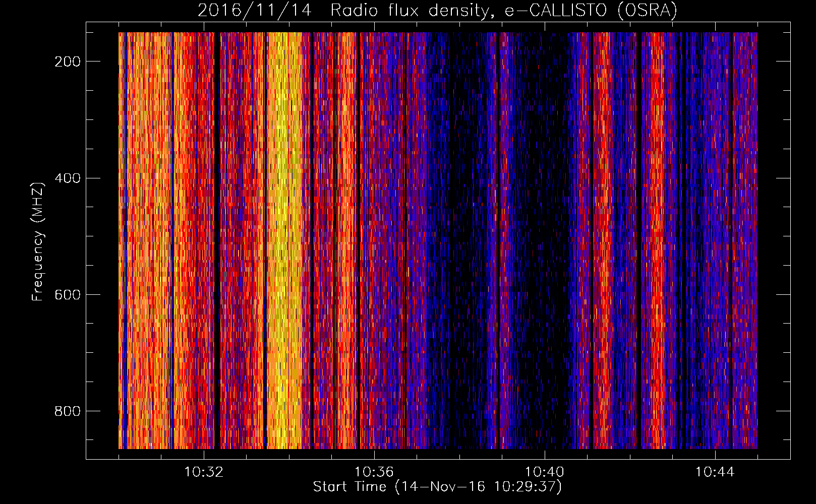
Task: Click the 10:32 time tick label
Action: pos(204,472)
